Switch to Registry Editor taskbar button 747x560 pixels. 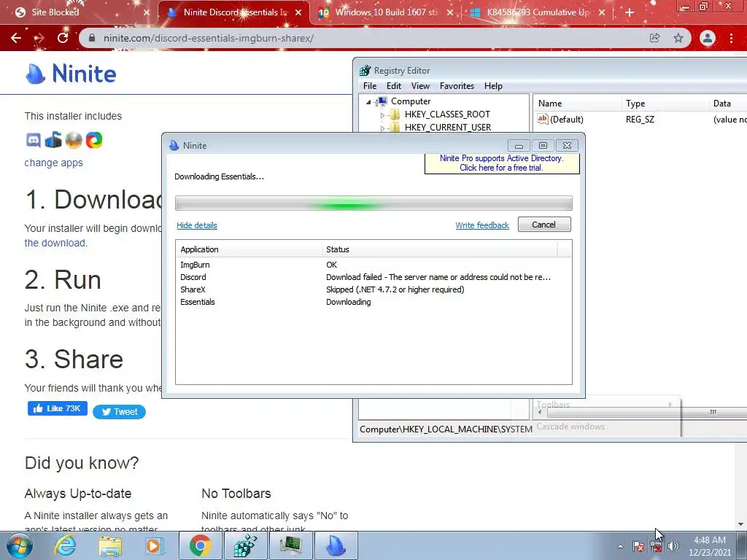[x=245, y=545]
